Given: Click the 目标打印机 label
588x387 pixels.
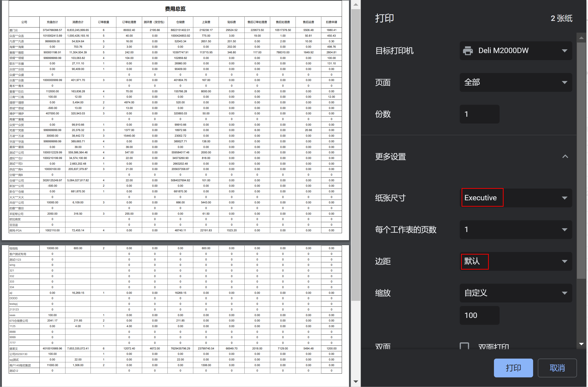Looking at the screenshot, I should coord(394,51).
